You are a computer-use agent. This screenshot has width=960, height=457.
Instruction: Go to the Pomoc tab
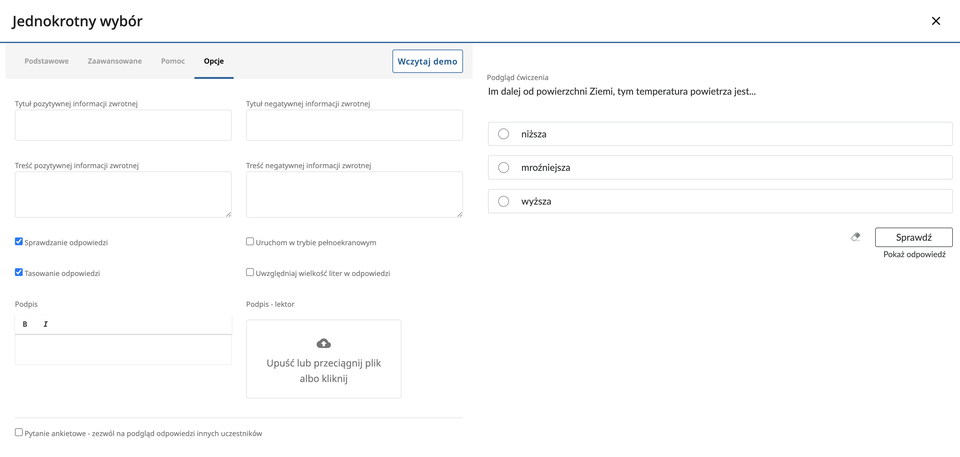(173, 61)
